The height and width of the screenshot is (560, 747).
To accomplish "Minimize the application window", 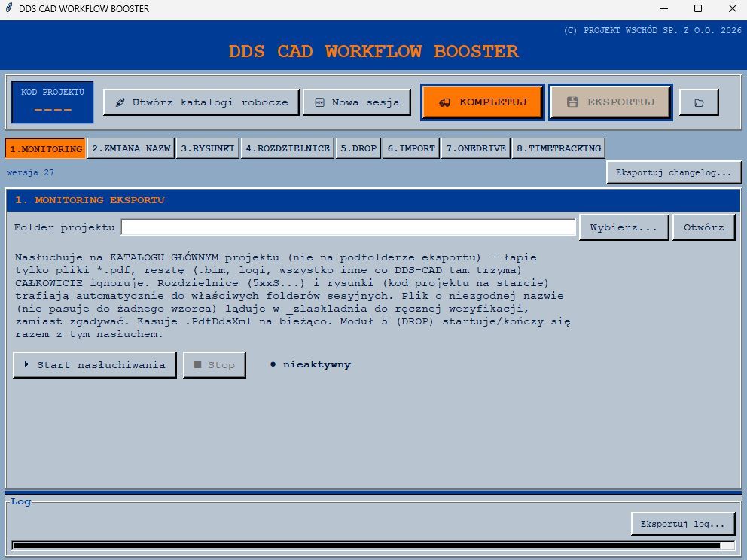I will pyautogui.click(x=664, y=8).
